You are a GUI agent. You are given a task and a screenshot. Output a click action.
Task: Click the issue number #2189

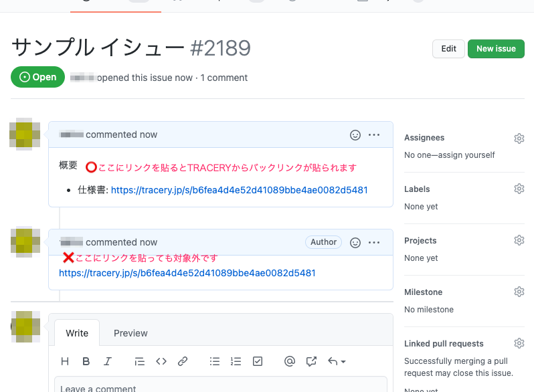(x=221, y=47)
